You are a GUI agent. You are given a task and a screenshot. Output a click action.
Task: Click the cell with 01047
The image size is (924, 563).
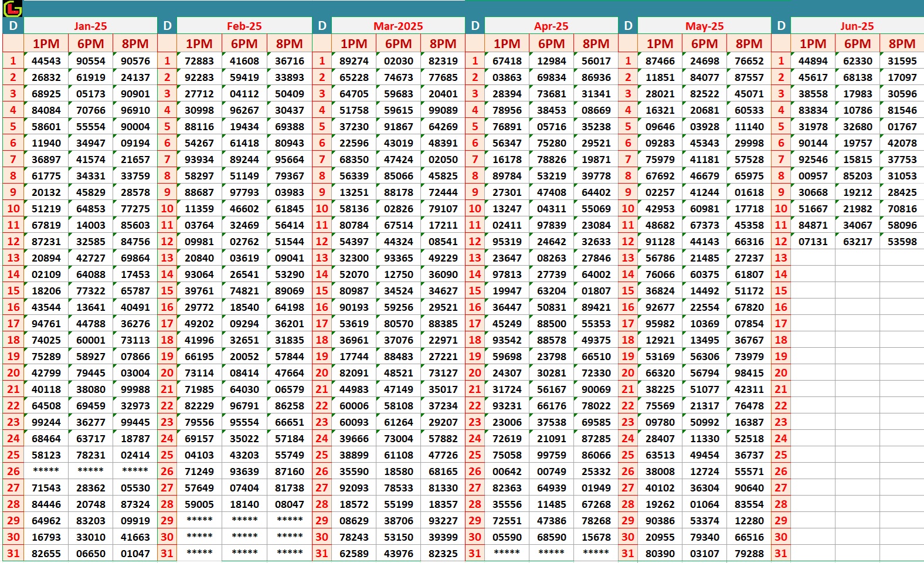point(135,554)
